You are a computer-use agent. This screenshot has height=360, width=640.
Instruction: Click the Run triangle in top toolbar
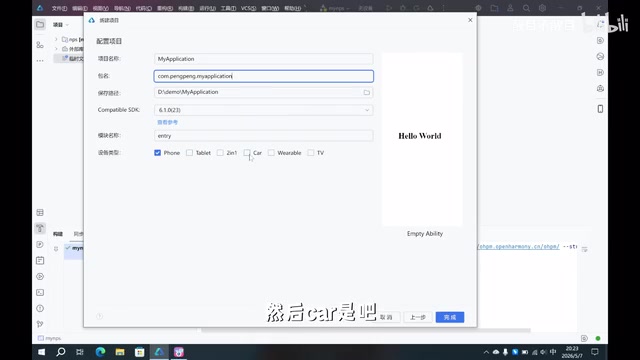tap(389, 8)
